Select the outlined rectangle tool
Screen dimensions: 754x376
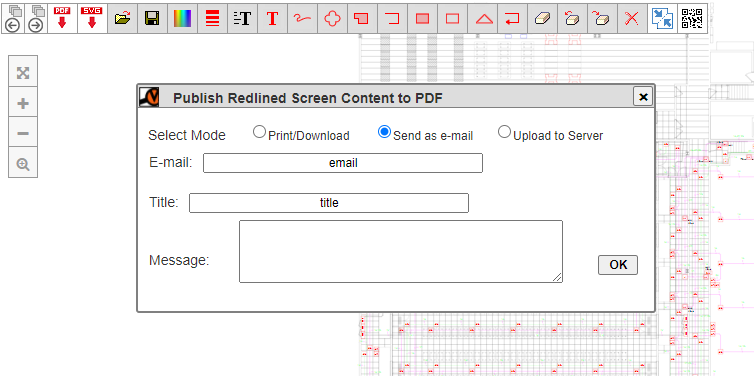[452, 18]
